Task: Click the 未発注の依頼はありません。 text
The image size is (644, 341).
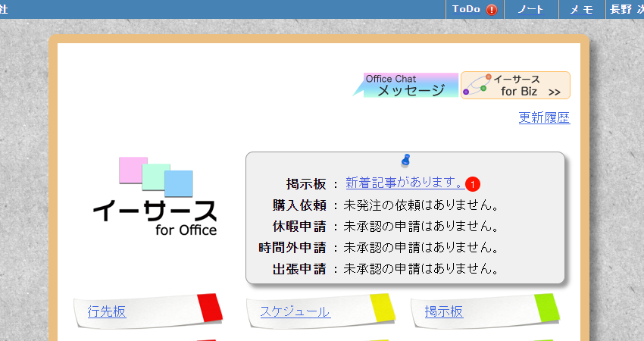Action: click(x=421, y=205)
